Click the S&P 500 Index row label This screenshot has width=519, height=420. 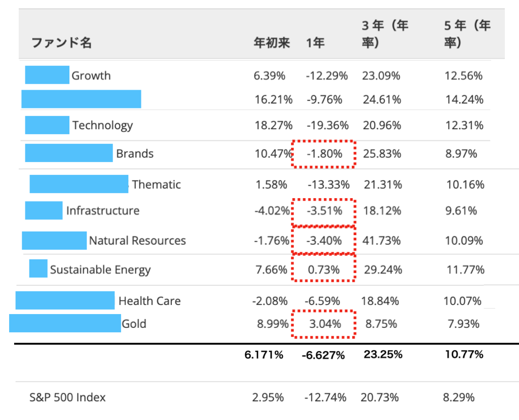(67, 397)
